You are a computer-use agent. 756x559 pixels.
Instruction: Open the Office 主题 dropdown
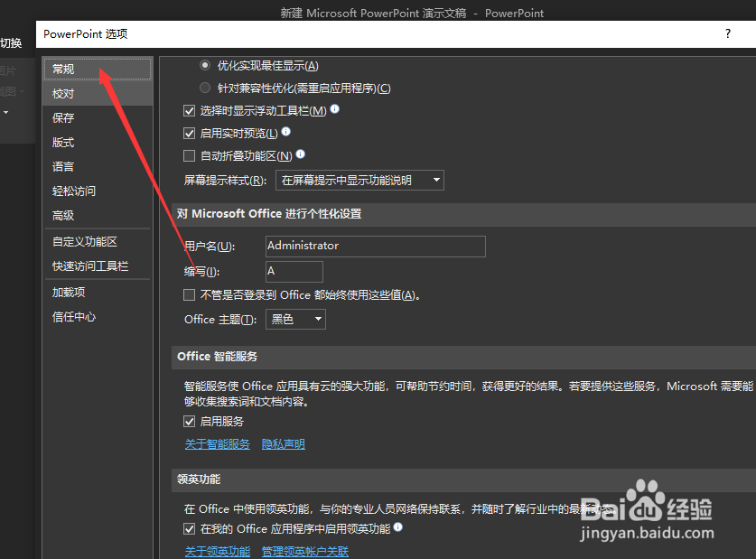click(295, 319)
